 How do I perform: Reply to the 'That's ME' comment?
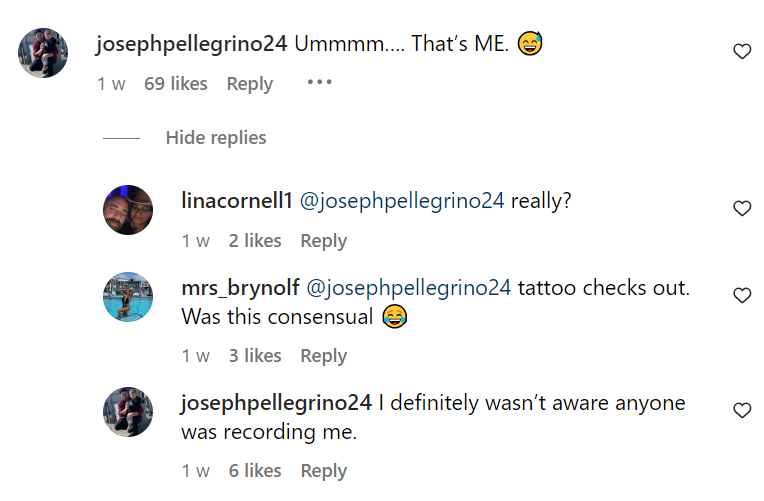tap(249, 84)
